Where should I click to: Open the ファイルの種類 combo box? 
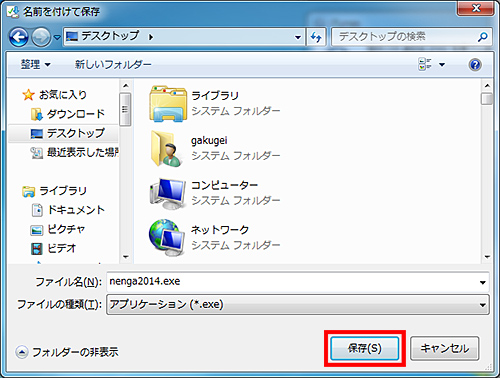coord(298,304)
